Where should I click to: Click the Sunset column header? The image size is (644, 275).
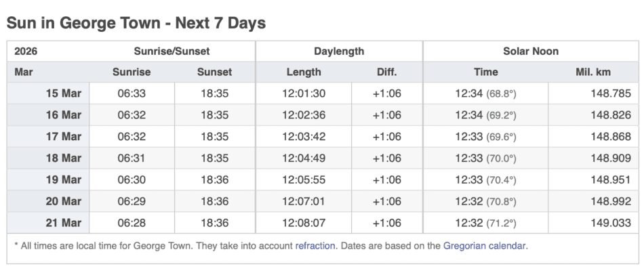tap(214, 72)
